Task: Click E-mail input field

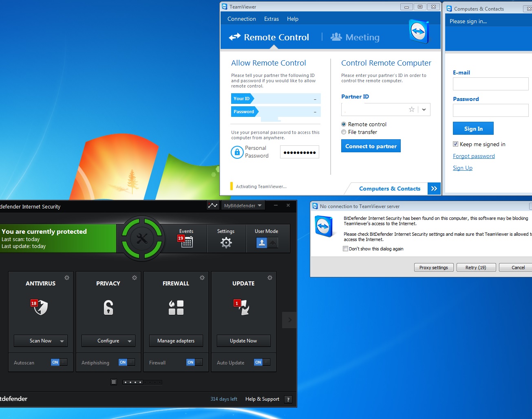Action: pyautogui.click(x=490, y=84)
